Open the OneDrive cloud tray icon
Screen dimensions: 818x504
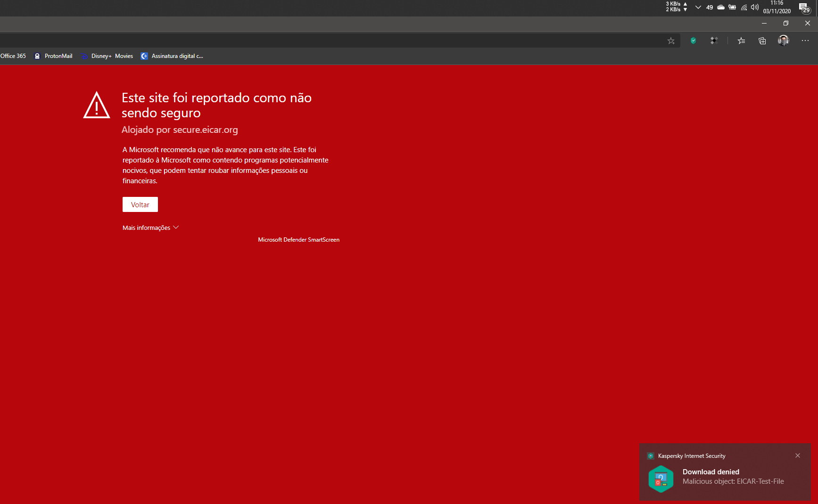coord(721,7)
